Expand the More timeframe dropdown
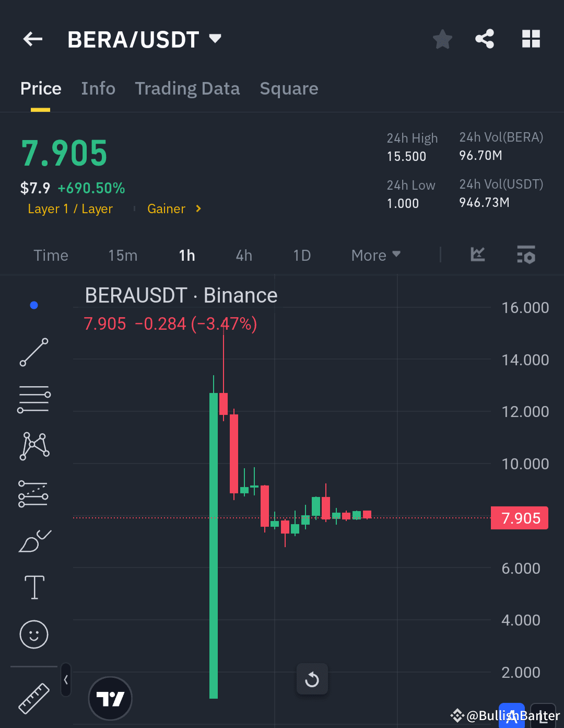The height and width of the screenshot is (728, 564). click(375, 255)
